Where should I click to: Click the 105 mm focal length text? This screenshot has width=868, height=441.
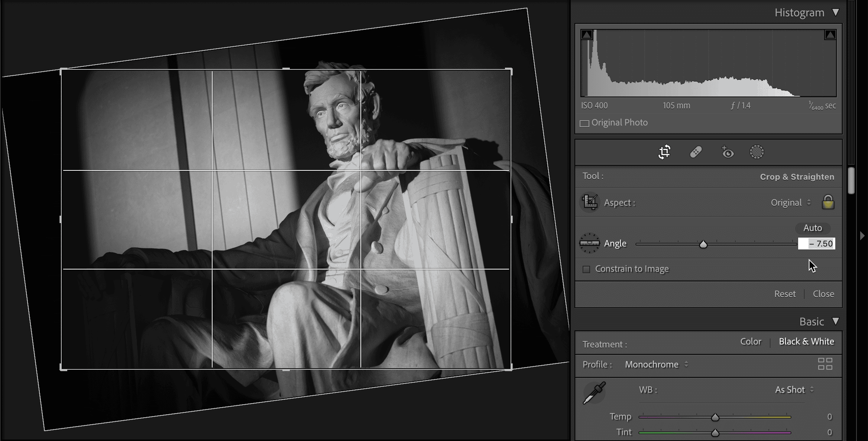(676, 106)
